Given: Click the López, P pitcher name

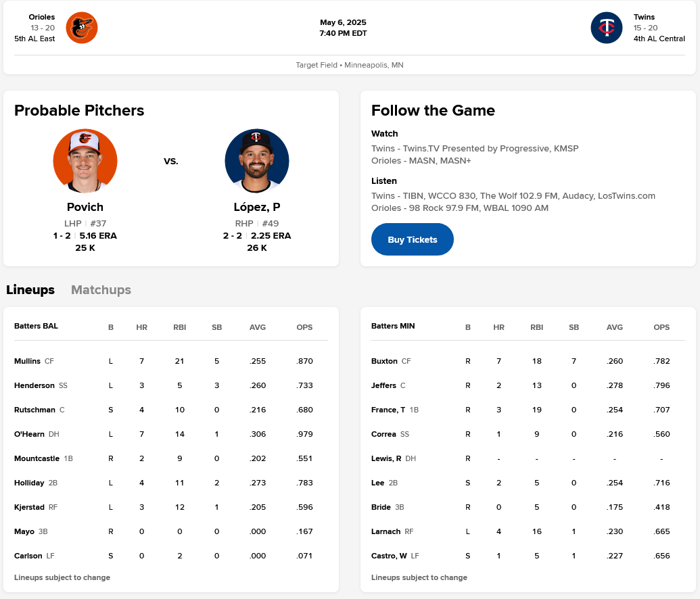Looking at the screenshot, I should click(x=257, y=207).
